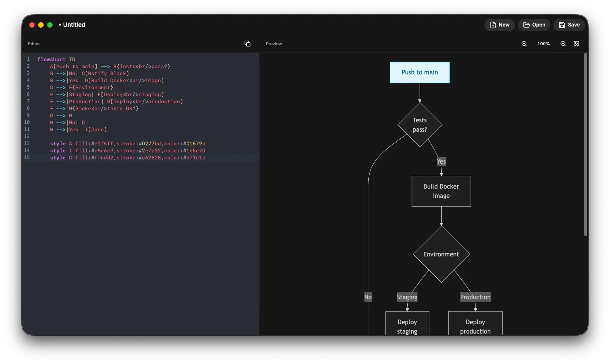The image size is (610, 364).
Task: Click the 'No' edge label in preview
Action: (x=368, y=297)
